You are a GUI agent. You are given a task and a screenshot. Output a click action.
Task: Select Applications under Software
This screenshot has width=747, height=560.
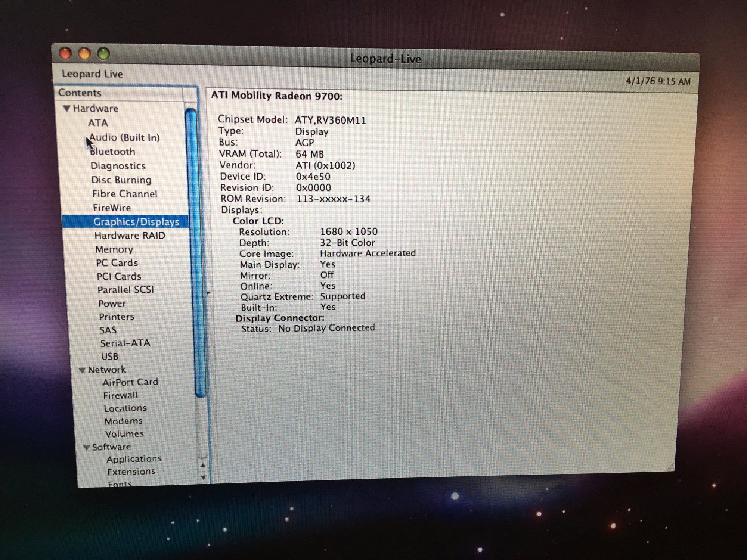(x=134, y=459)
